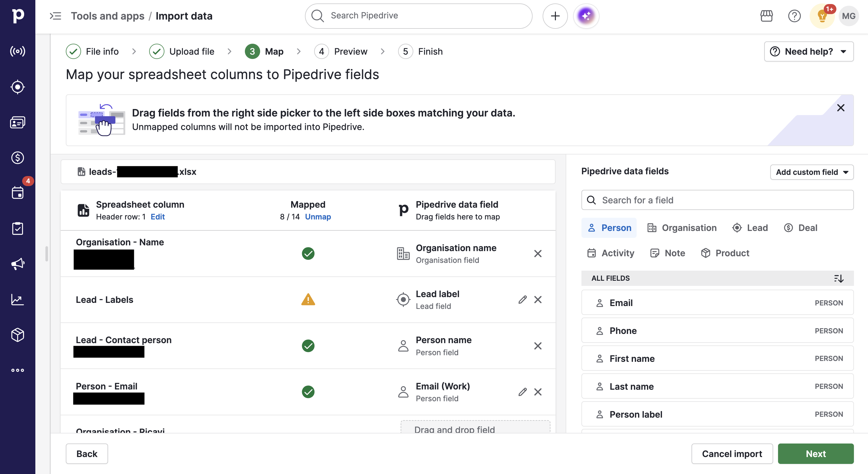This screenshot has height=474, width=868.
Task: Select the Organisation fields tab
Action: coord(682,228)
